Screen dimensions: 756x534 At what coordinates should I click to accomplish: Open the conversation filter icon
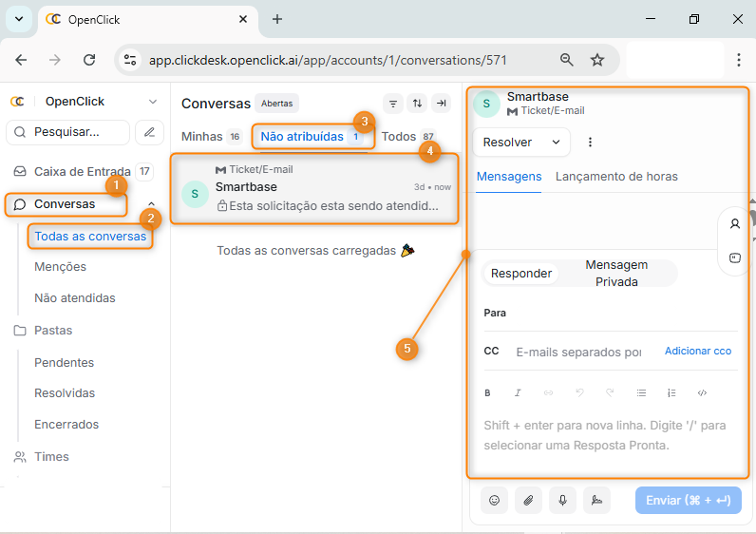392,104
